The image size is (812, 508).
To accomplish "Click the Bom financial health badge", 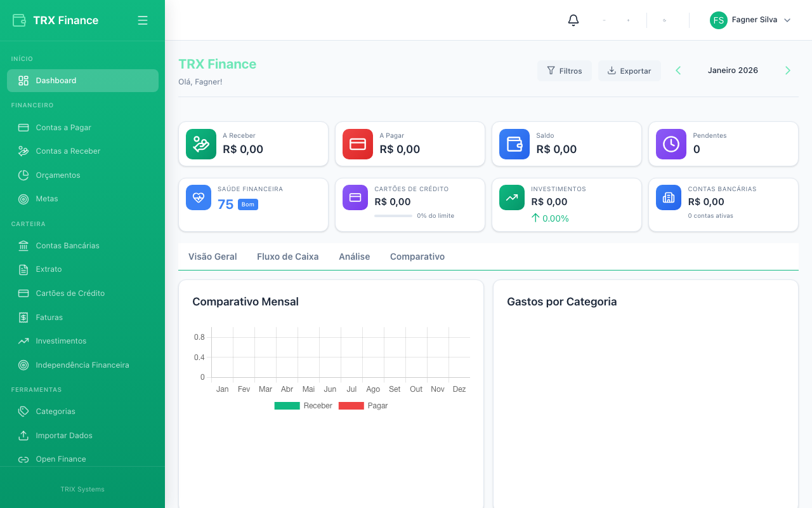I will click(x=247, y=204).
